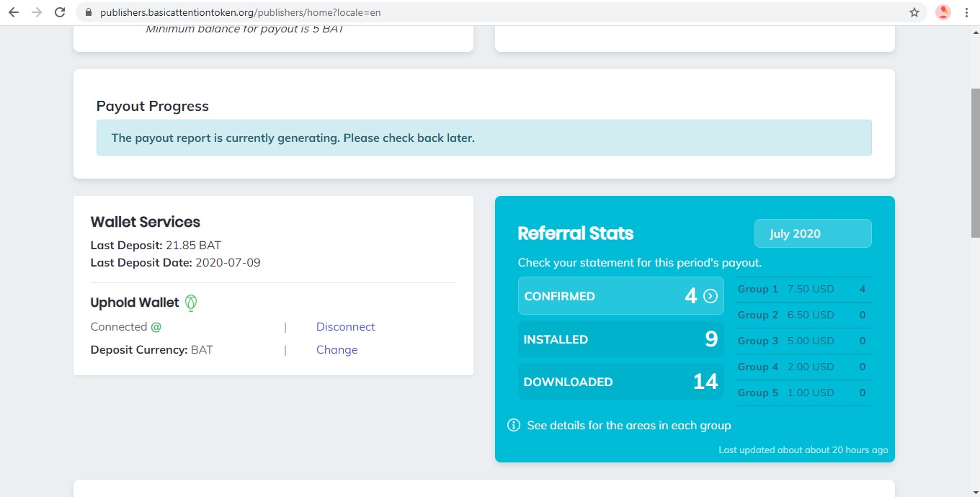Click the green @ connected icon
This screenshot has height=497, width=980.
(x=156, y=327)
